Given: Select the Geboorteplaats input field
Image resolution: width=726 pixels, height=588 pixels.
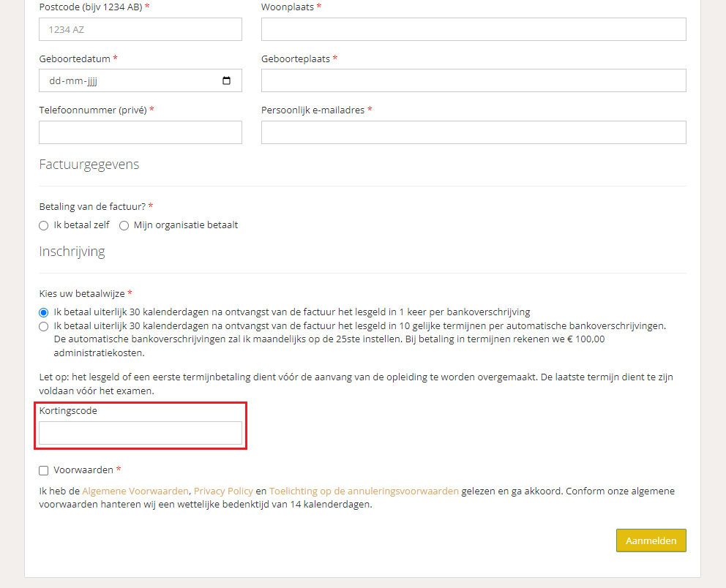Looking at the screenshot, I should (x=474, y=80).
